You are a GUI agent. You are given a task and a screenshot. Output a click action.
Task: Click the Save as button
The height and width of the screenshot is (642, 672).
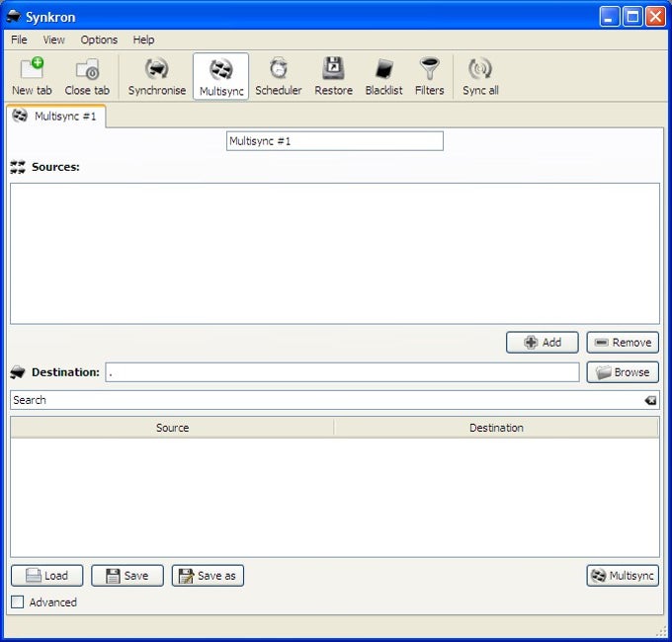208,575
